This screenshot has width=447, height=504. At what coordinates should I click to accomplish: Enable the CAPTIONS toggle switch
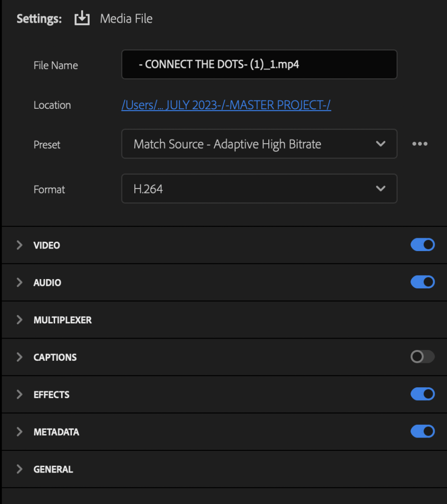422,356
